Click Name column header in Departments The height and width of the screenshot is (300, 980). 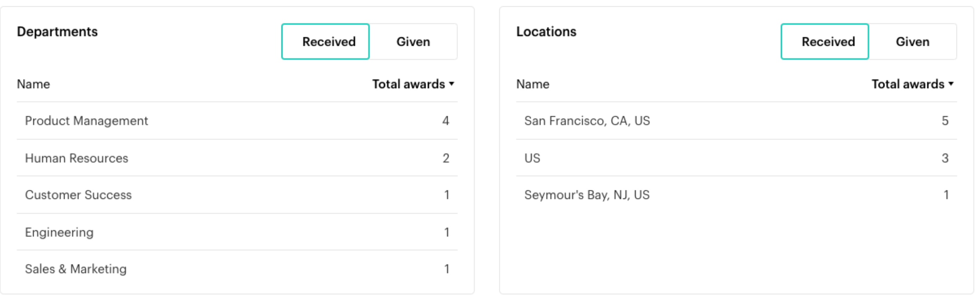[33, 84]
